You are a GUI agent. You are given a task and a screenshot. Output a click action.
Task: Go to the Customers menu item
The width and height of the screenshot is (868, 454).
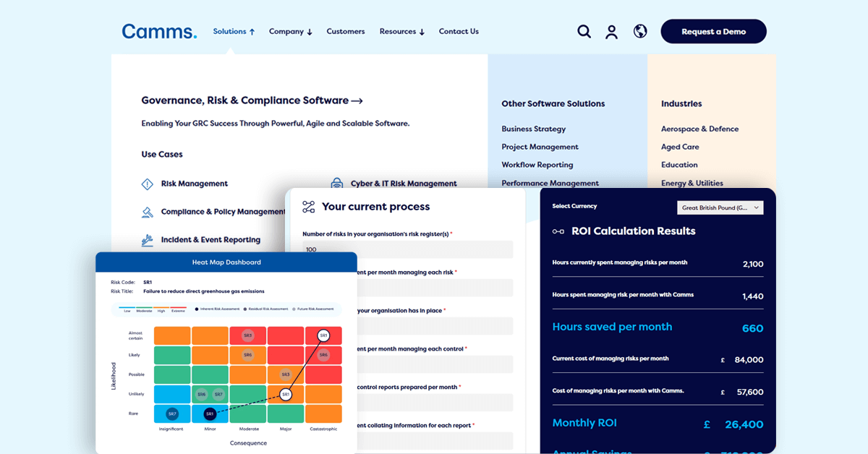[x=346, y=32]
